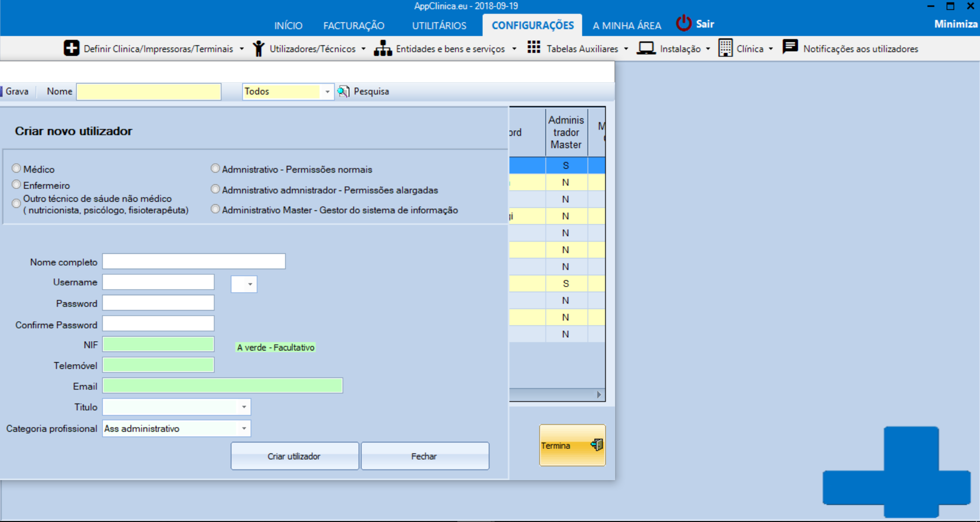Open the small dropdown next to Username
This screenshot has height=522, width=980.
tap(250, 284)
